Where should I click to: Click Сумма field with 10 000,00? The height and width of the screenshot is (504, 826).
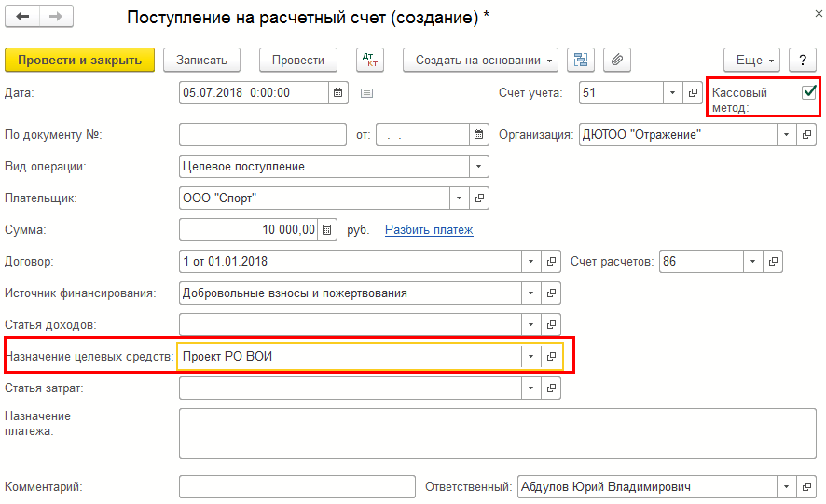click(x=248, y=229)
